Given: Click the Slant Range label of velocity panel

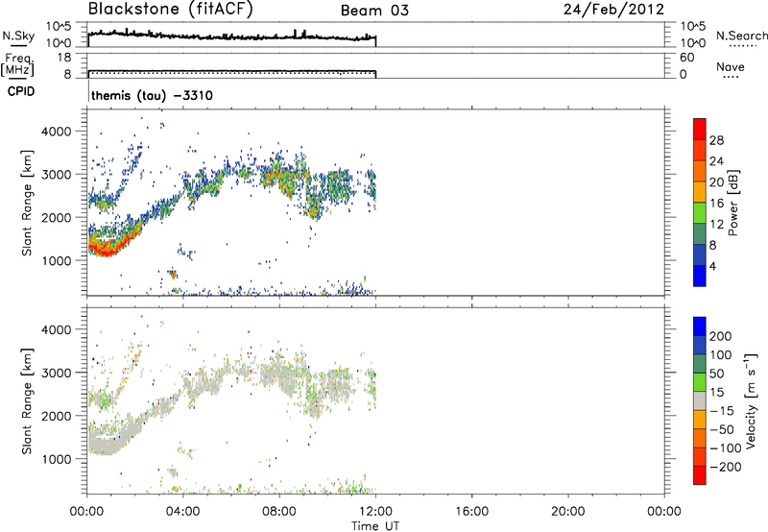Looking at the screenshot, I should (x=27, y=401).
